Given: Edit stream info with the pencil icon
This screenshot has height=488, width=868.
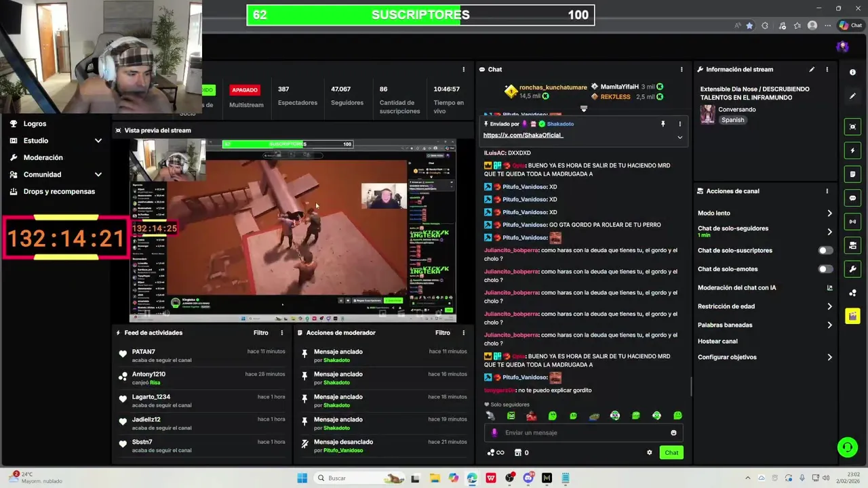Looking at the screenshot, I should 812,69.
